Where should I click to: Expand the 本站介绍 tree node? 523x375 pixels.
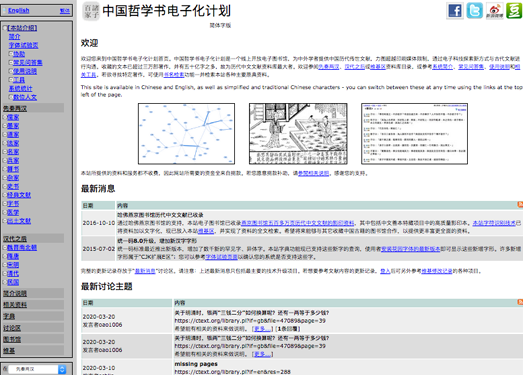5,28
